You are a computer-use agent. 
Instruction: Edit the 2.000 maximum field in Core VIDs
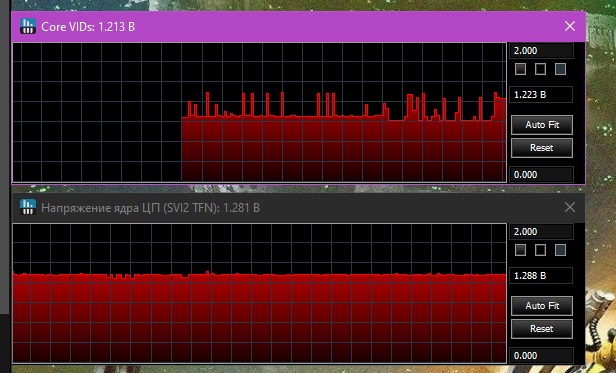(x=541, y=51)
